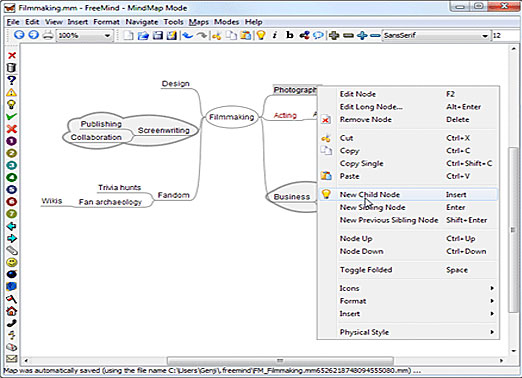Click the Save floppy disk icon
Viewport: 522px width, 378px height.
157,35
